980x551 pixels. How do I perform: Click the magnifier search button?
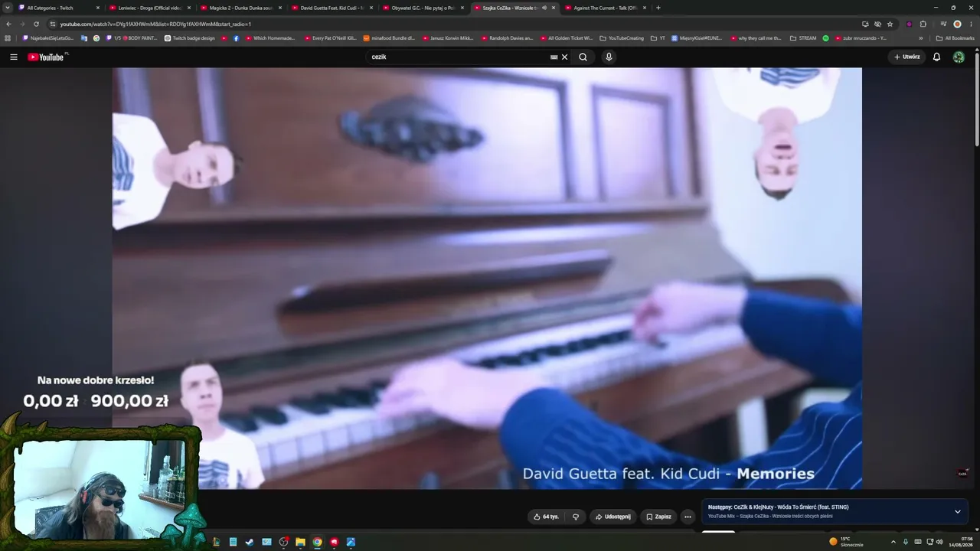pyautogui.click(x=583, y=57)
